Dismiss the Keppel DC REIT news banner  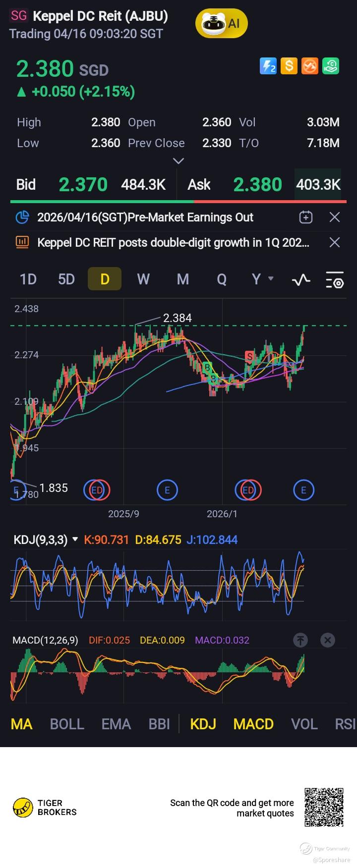(335, 242)
